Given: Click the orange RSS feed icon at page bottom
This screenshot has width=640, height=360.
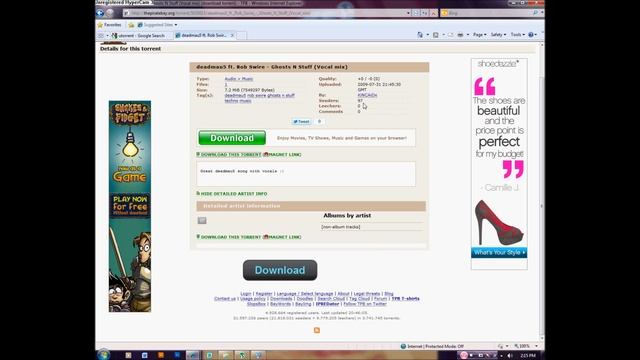Looking at the screenshot, I should (317, 330).
